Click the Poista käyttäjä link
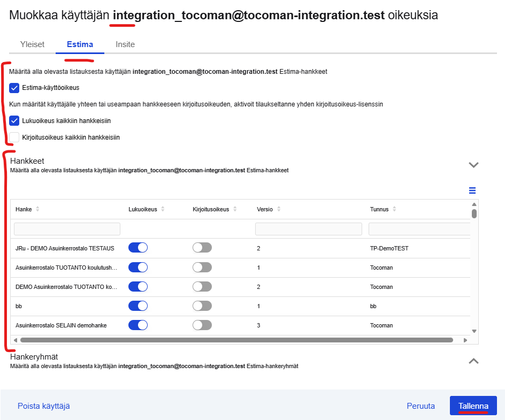This screenshot has height=420, width=505. [x=44, y=406]
